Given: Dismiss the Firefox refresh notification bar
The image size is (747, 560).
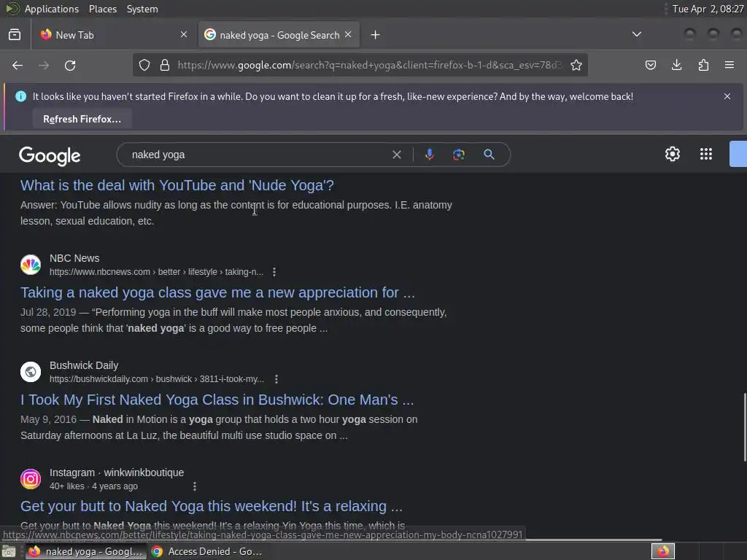Looking at the screenshot, I should (727, 96).
